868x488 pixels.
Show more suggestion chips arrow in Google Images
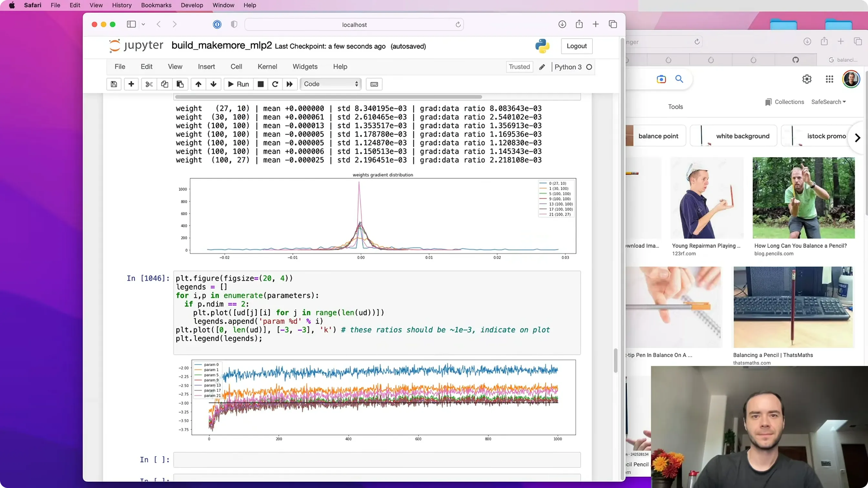pos(858,138)
